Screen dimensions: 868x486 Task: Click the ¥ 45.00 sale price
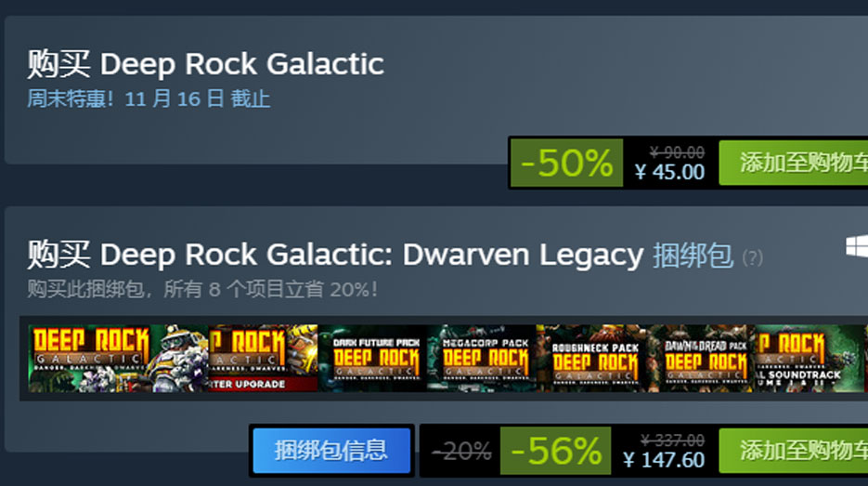pos(670,172)
